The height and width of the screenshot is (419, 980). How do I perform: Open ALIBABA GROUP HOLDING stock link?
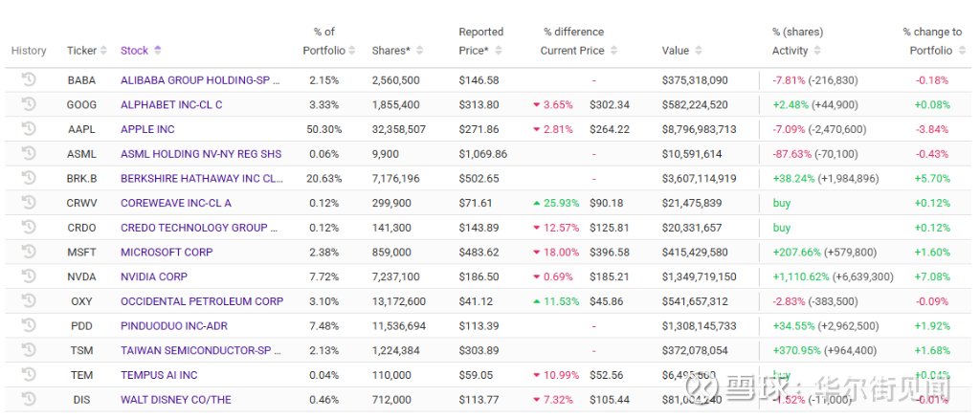point(200,80)
